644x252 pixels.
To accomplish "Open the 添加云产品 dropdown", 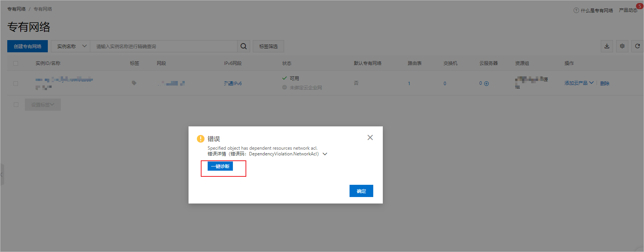I will click(579, 83).
